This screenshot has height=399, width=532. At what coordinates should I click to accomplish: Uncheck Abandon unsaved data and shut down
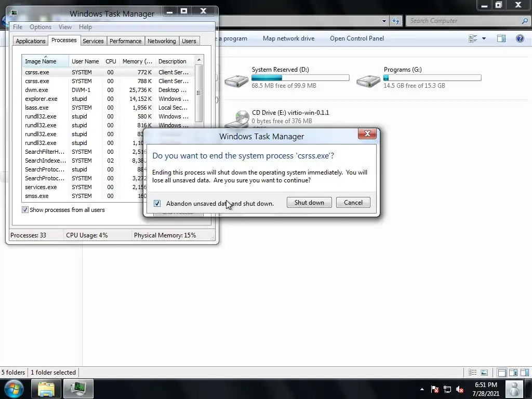coord(157,203)
